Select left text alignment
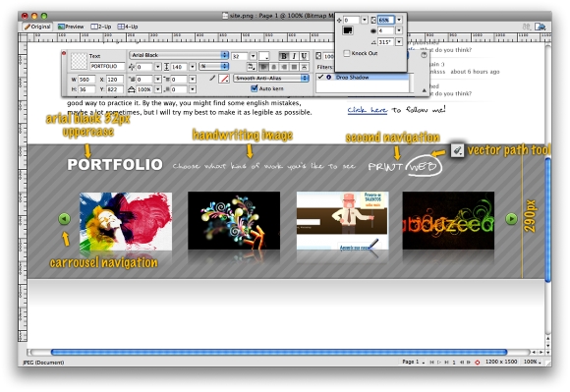Image resolution: width=570 pixels, height=392 pixels. [x=263, y=67]
